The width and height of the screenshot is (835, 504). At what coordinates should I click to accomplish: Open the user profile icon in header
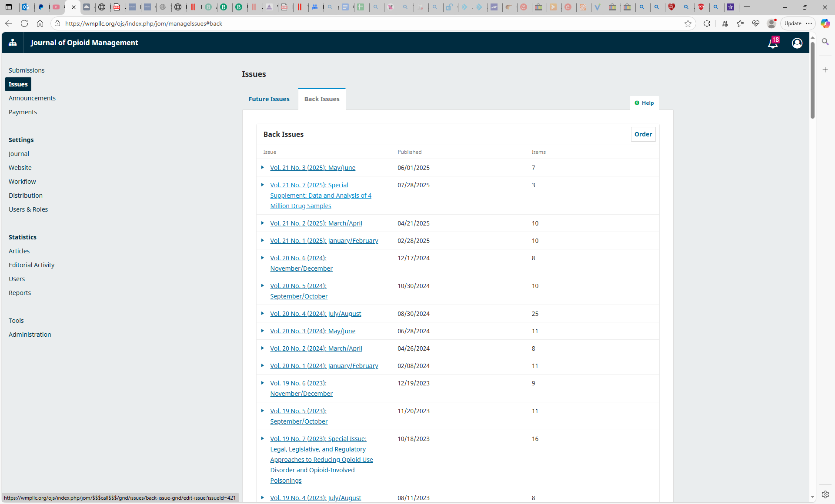click(797, 43)
